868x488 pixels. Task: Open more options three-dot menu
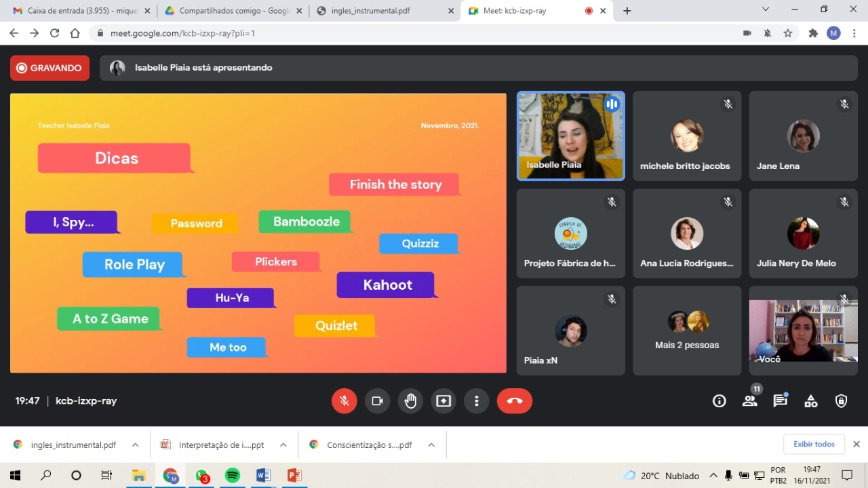[476, 401]
